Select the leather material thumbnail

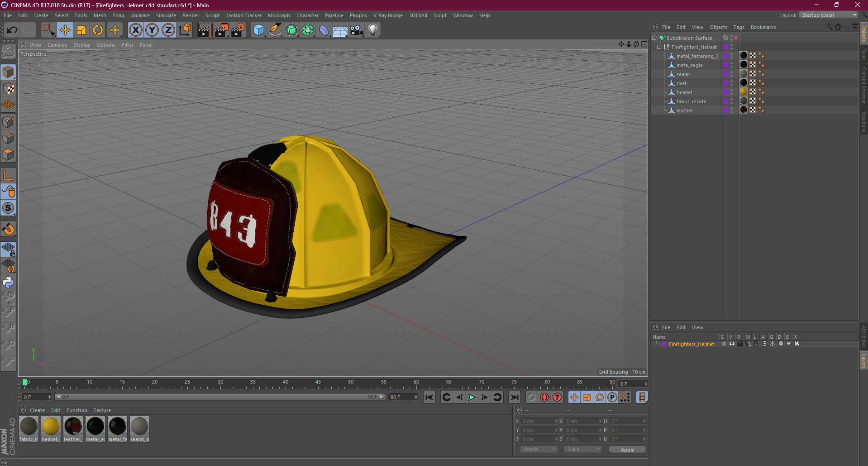pos(73,426)
